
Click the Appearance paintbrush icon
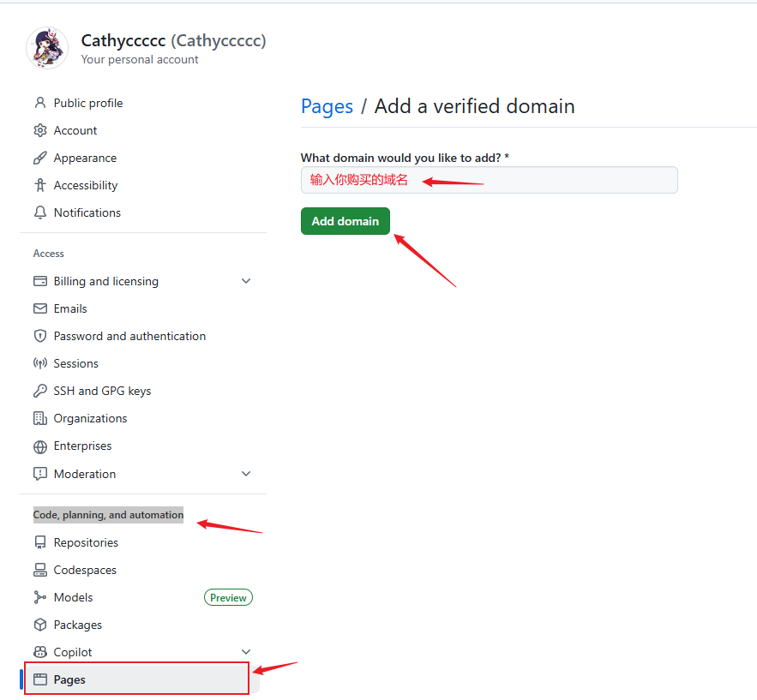(39, 158)
